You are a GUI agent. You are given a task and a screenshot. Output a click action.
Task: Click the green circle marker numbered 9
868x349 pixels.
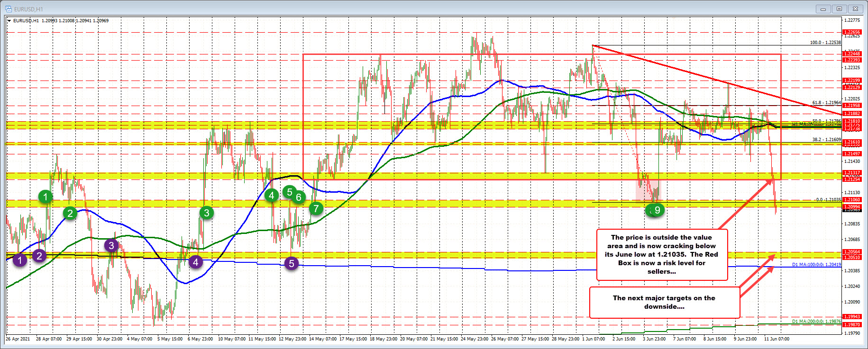[x=657, y=210]
